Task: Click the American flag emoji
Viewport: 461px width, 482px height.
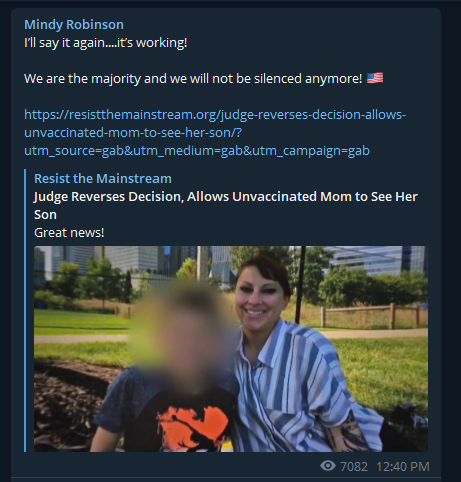Action: 375,78
